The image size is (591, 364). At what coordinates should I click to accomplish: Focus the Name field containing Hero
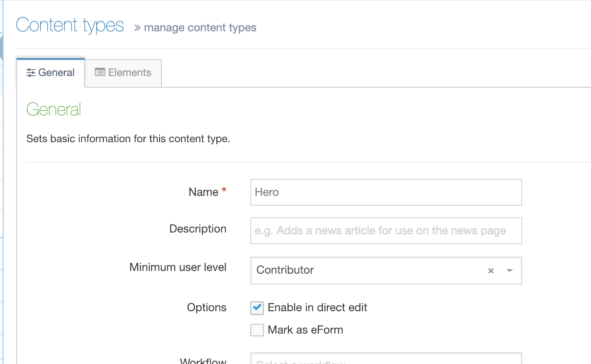coord(386,192)
